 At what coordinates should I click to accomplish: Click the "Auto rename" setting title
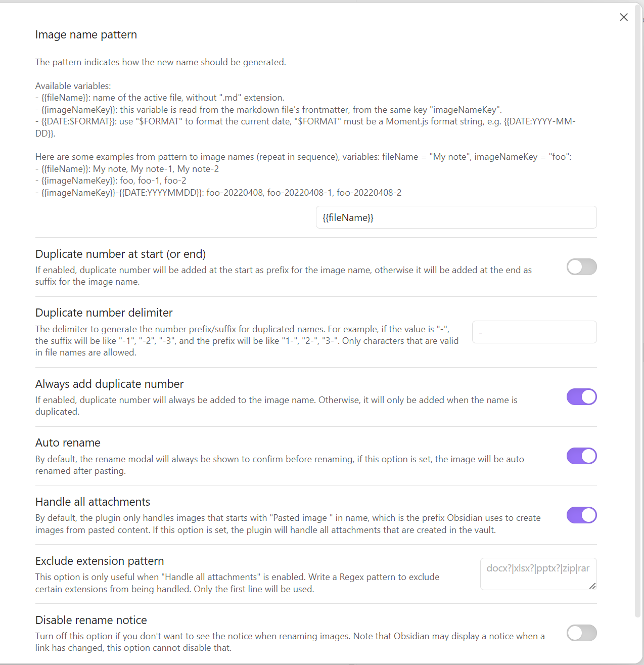(x=68, y=443)
